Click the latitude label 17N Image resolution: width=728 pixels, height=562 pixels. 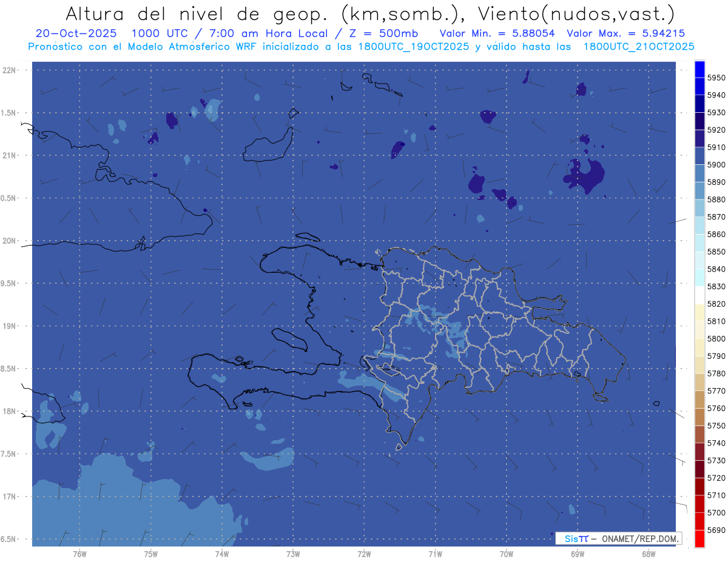[8, 497]
